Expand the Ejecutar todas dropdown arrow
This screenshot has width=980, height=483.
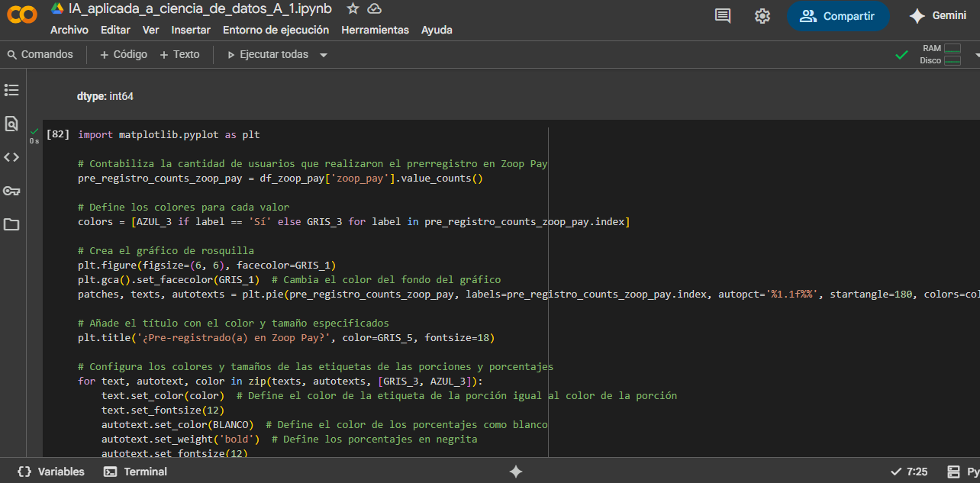pos(324,55)
